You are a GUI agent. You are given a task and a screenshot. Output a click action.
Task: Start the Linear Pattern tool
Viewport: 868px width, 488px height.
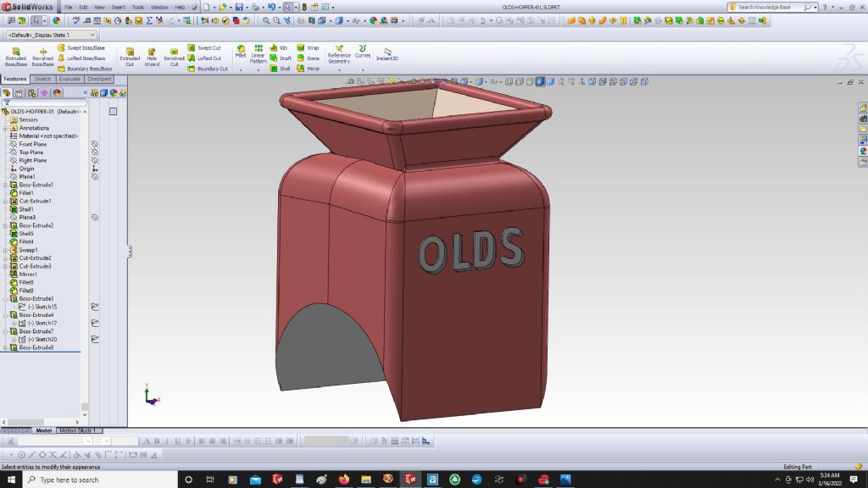click(x=258, y=54)
